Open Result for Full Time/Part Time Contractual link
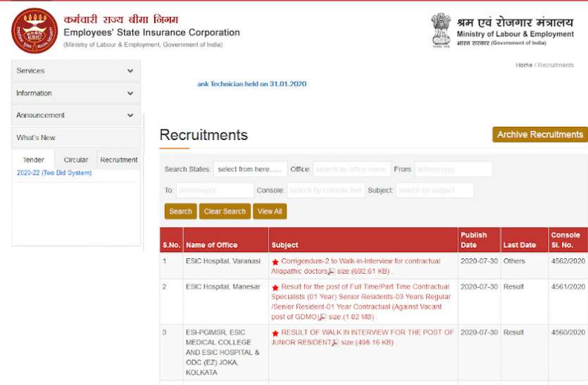The height and width of the screenshot is (385, 588). coord(361,302)
